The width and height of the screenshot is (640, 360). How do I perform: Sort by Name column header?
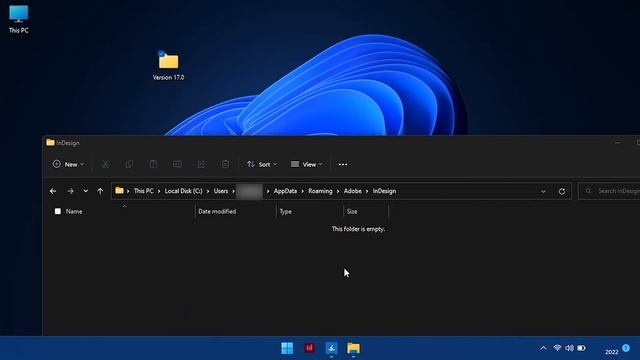point(74,211)
